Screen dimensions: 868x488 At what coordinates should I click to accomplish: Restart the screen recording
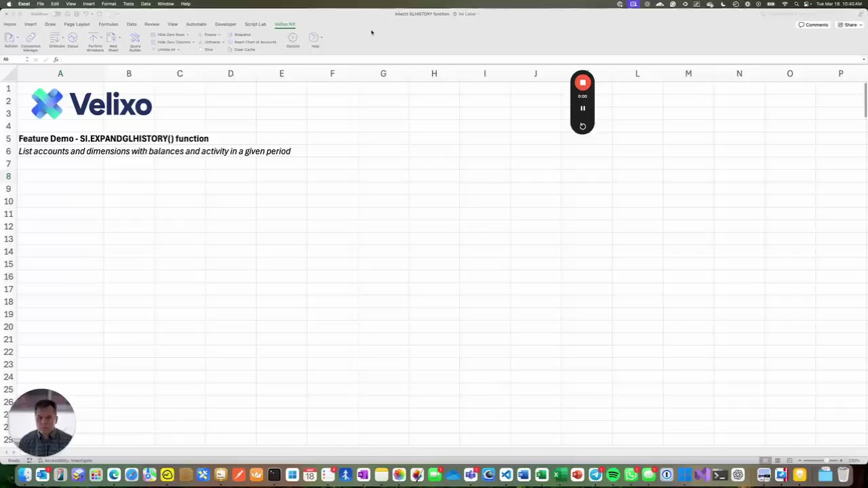click(583, 126)
